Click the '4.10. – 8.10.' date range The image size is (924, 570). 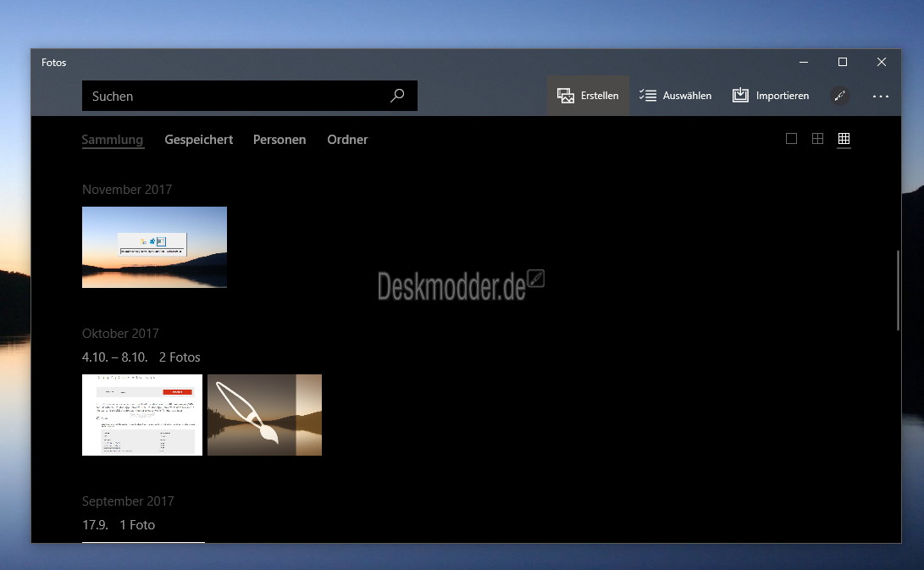(x=115, y=357)
